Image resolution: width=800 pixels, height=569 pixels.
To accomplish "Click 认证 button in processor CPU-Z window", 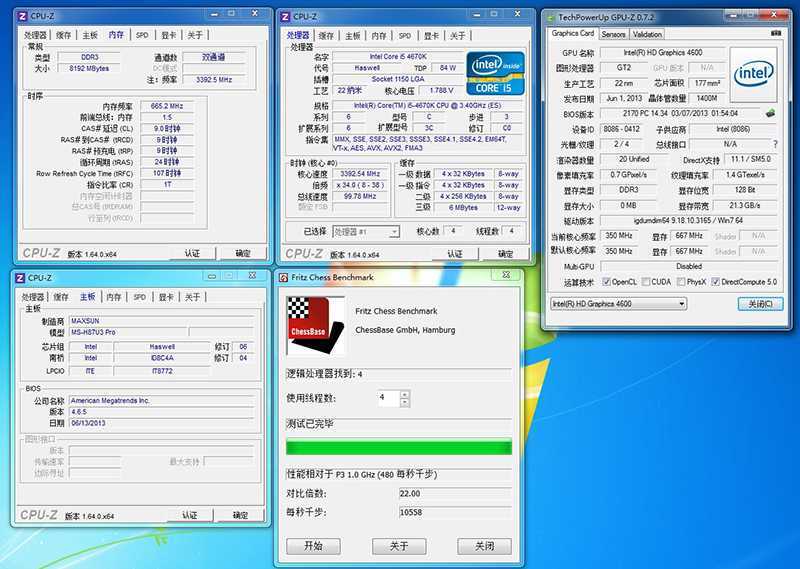I will [x=455, y=254].
